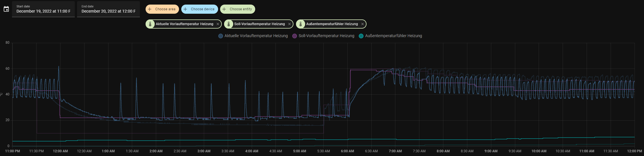Click the 11:00 PM time axis label
The image size is (644, 156).
pyautogui.click(x=13, y=151)
